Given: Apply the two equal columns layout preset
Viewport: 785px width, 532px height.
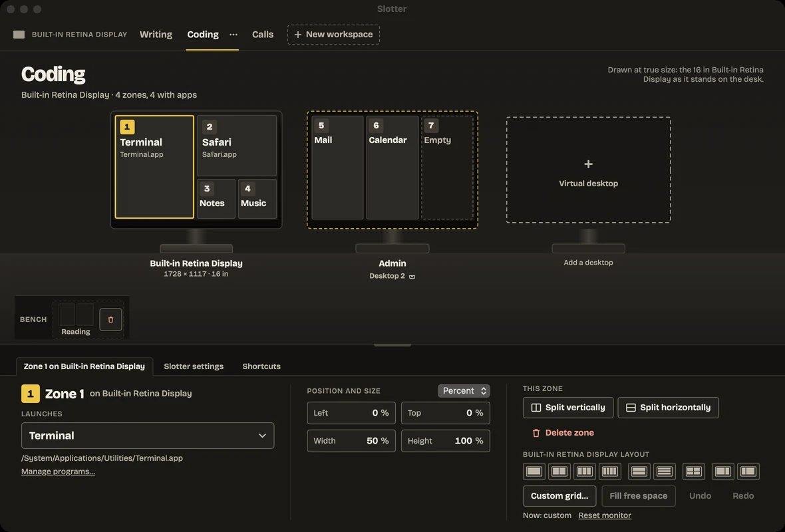Looking at the screenshot, I should click(x=559, y=471).
